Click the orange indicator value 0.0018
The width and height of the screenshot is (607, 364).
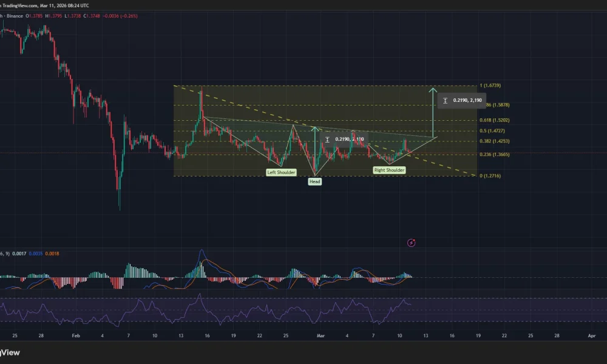coord(52,255)
